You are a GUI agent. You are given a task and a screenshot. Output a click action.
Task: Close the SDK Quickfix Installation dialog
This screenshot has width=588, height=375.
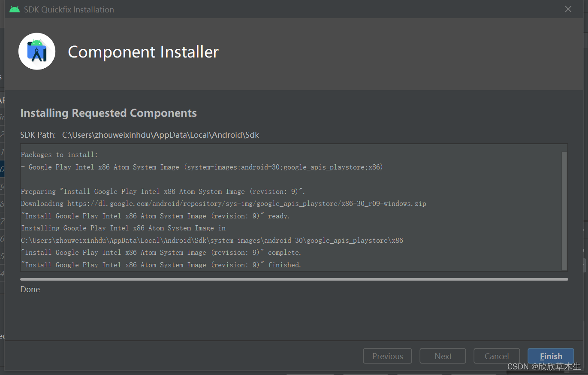(568, 9)
